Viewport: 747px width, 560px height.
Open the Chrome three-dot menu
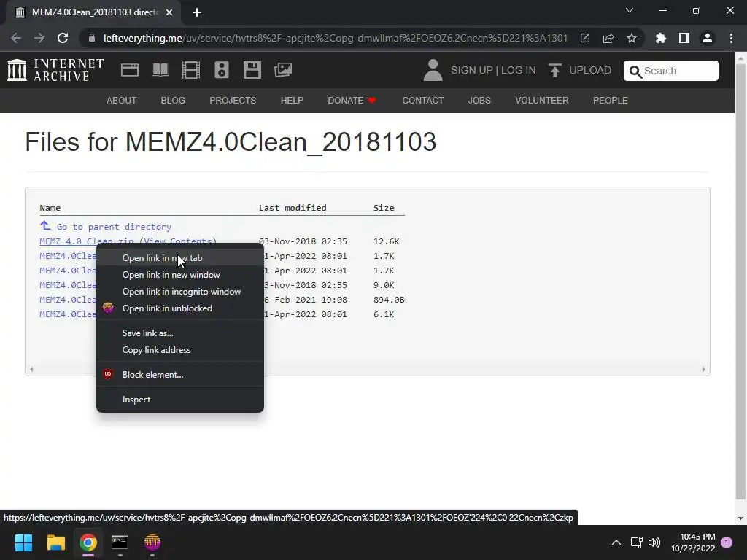(731, 38)
